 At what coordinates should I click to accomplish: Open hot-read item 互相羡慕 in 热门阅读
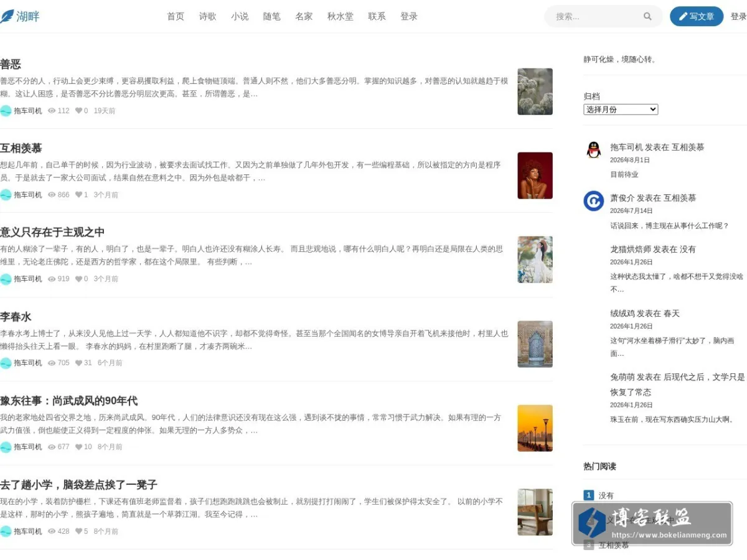coord(614,545)
